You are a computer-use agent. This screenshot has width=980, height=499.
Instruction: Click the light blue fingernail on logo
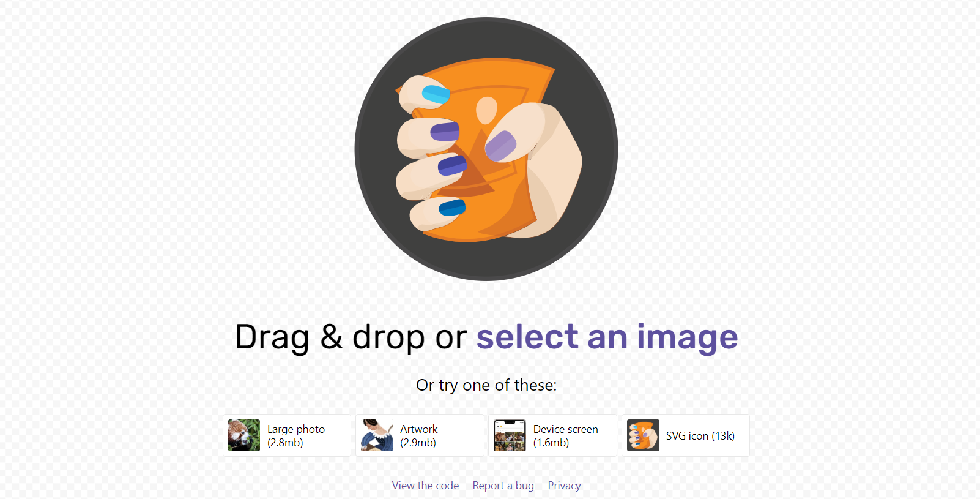point(436,94)
